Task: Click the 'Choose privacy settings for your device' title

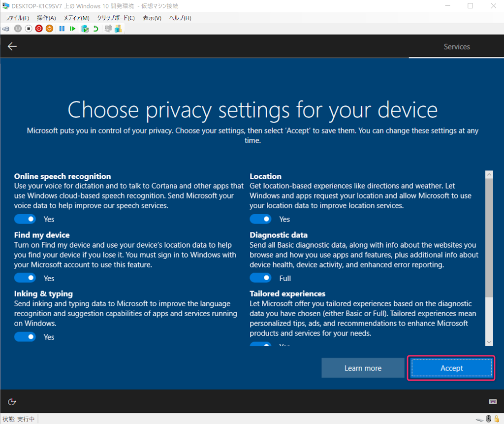Action: [x=252, y=110]
